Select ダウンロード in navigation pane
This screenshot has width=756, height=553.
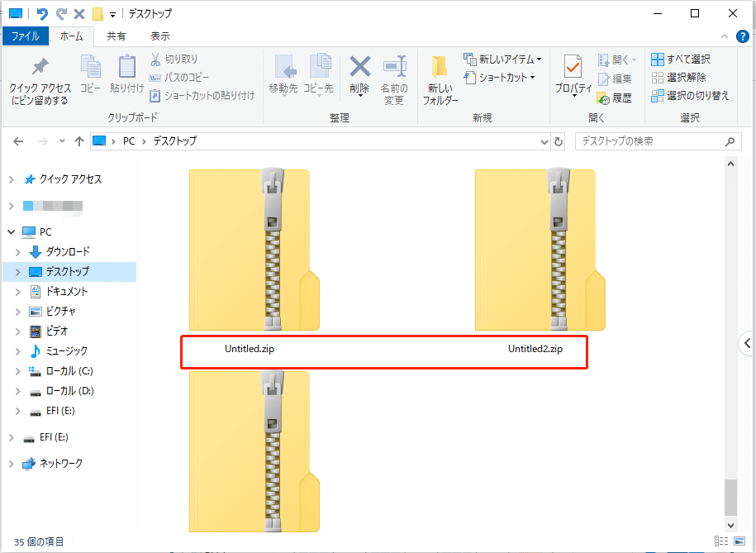pyautogui.click(x=68, y=251)
